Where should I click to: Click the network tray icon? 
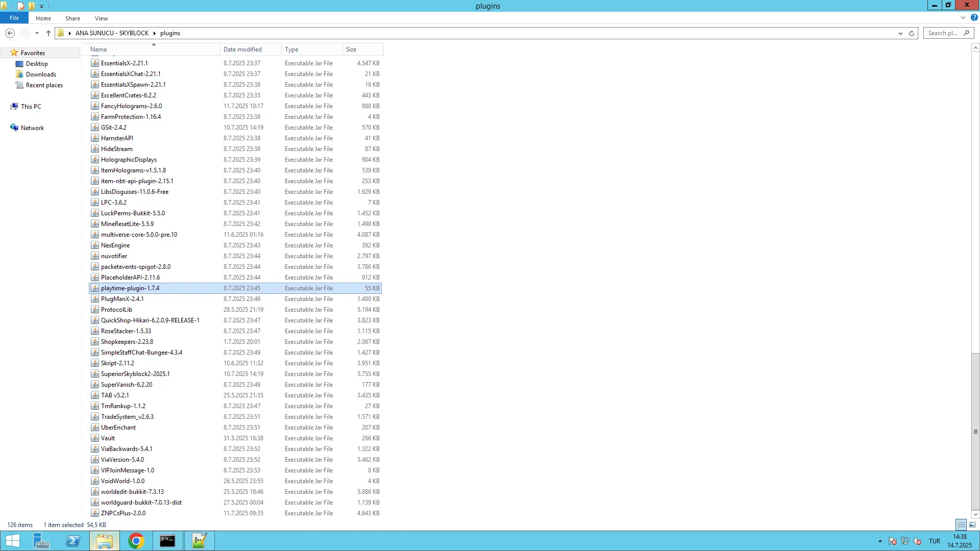(905, 541)
